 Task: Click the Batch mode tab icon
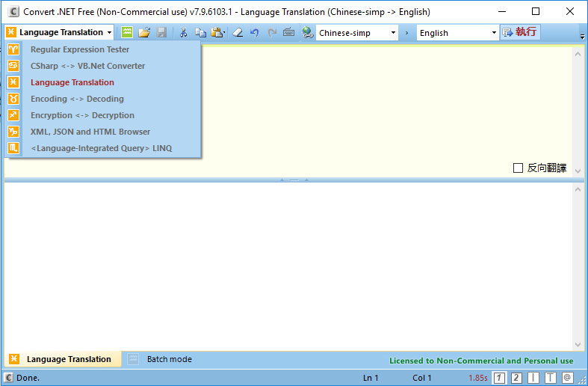tap(133, 359)
